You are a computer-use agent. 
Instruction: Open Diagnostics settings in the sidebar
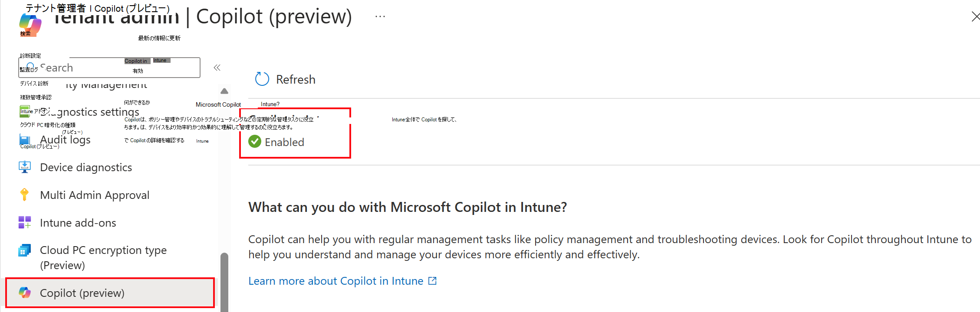coord(89,112)
